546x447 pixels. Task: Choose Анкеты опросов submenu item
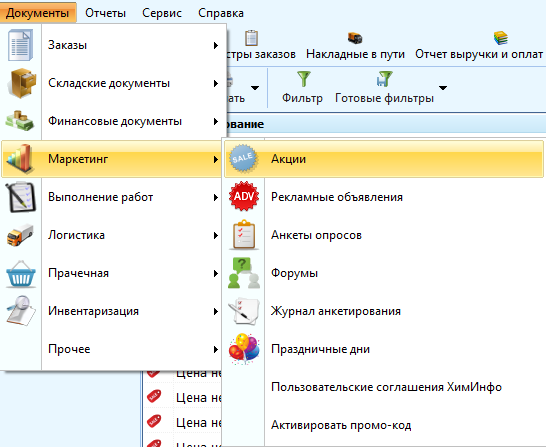pyautogui.click(x=384, y=235)
